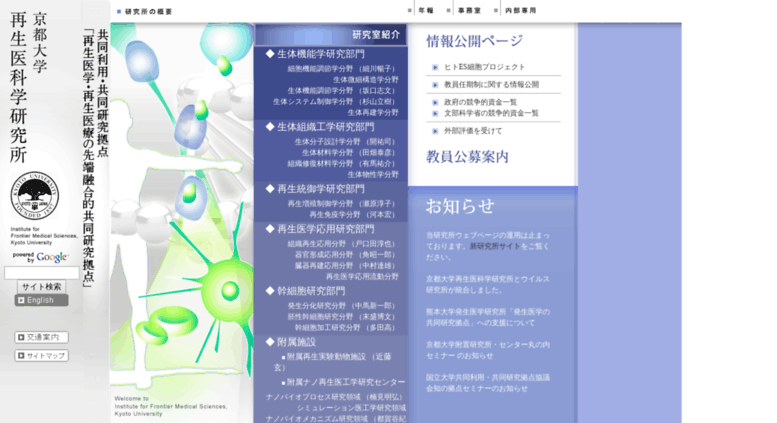Image resolution: width=777 pixels, height=423 pixels.
Task: Open ヒトES細胞プロジェクト link
Action: (484, 67)
